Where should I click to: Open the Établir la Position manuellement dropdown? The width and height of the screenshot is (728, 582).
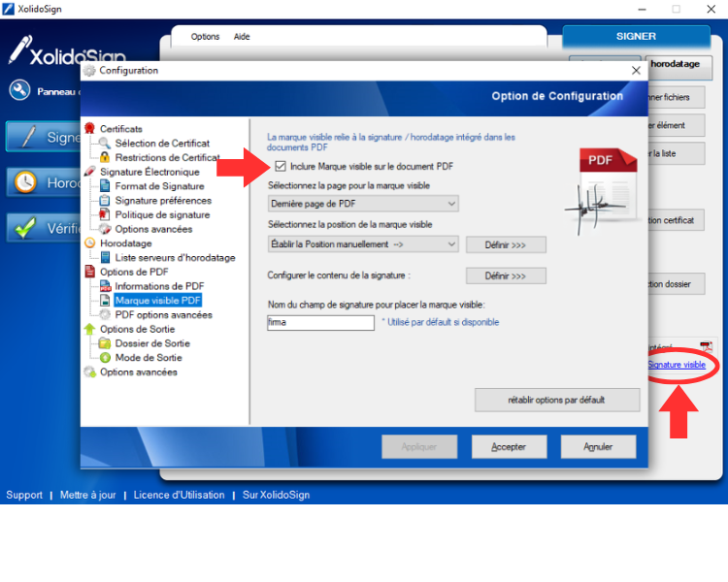pyautogui.click(x=363, y=244)
